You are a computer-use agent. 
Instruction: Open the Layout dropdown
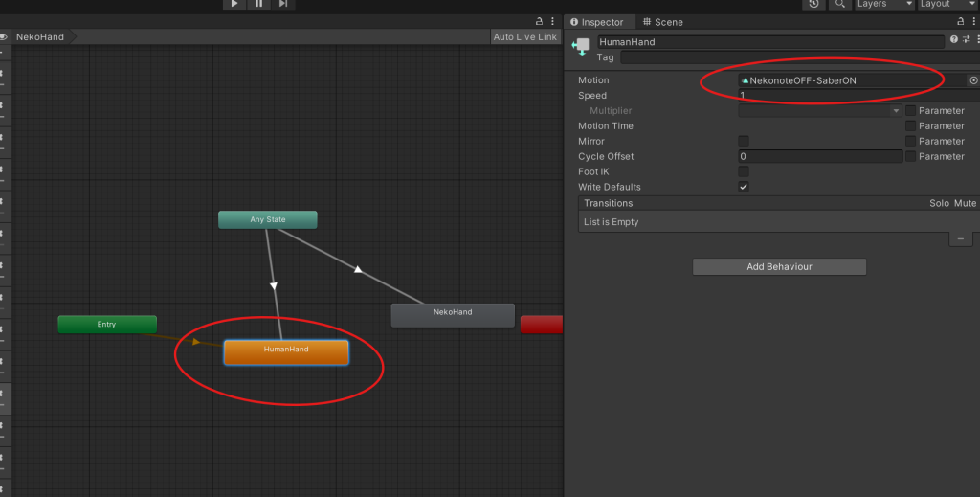pos(946,4)
